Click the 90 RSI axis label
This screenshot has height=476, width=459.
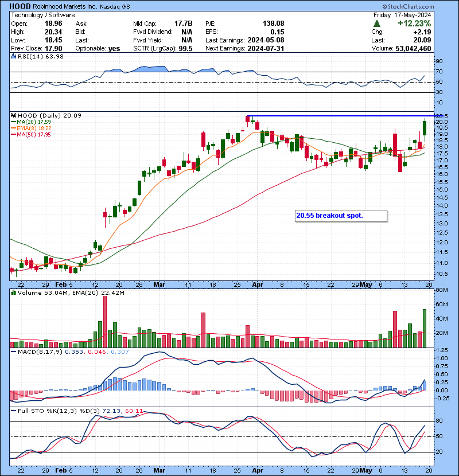[439, 61]
